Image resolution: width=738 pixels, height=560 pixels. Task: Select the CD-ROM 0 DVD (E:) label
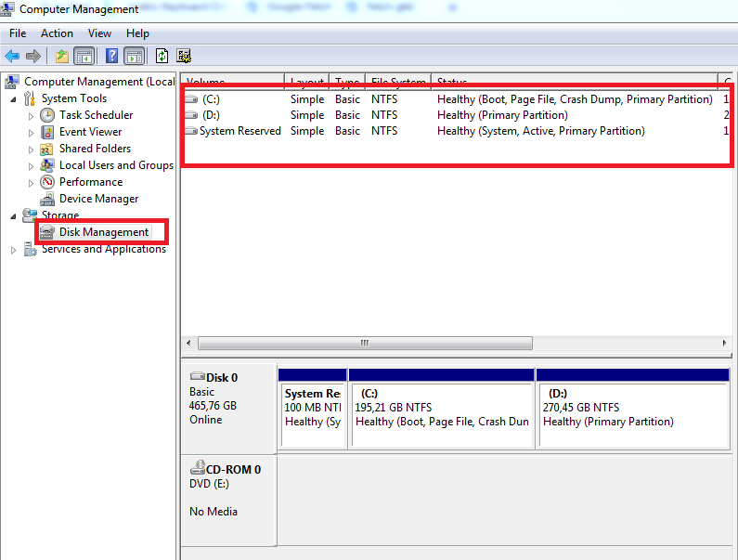(228, 501)
